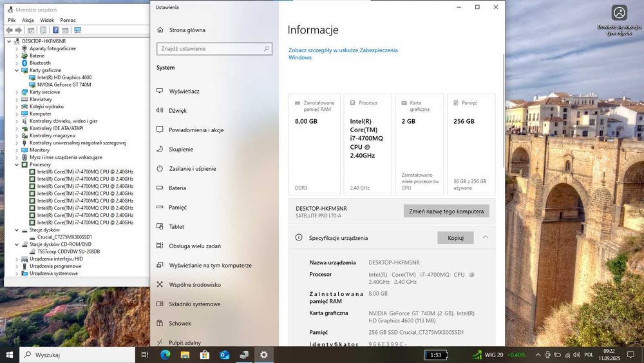The height and width of the screenshot is (363, 644).
Task: Expand the Monitory node
Action: pos(17,150)
